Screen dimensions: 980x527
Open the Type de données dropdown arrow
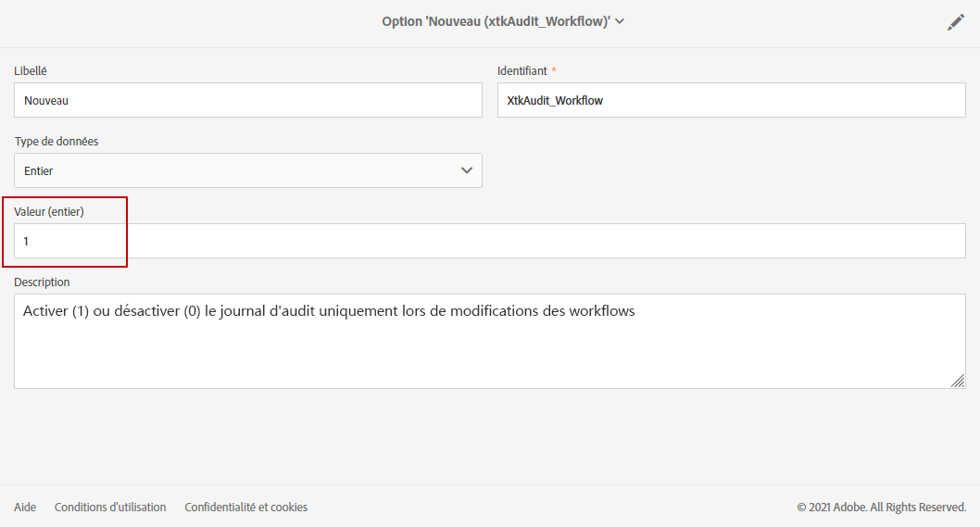(467, 170)
